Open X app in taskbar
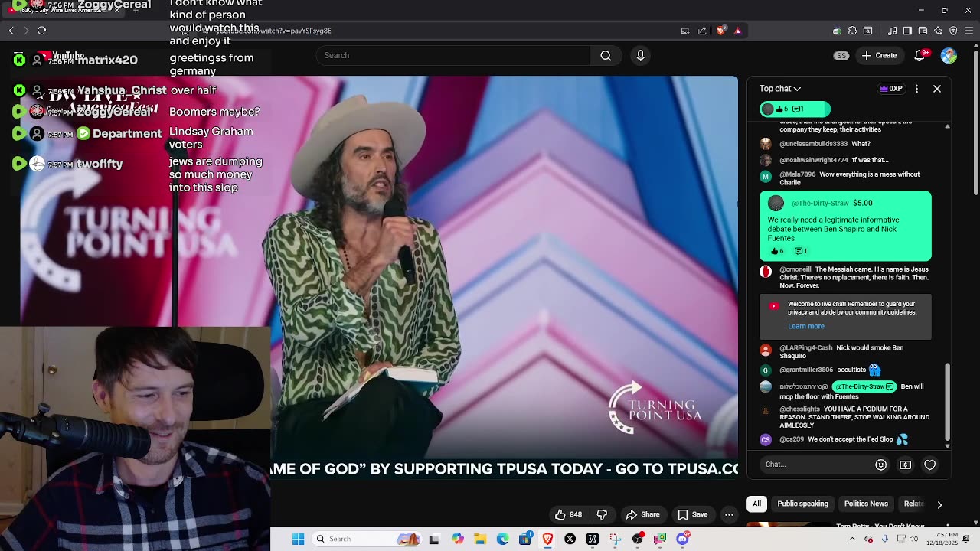Screen dimensions: 980x551 (x=570, y=539)
